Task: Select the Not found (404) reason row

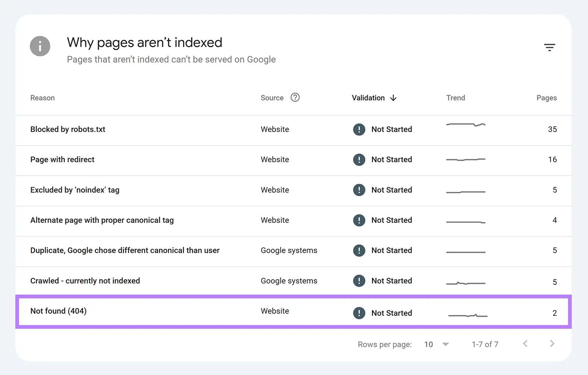Action: (58, 311)
